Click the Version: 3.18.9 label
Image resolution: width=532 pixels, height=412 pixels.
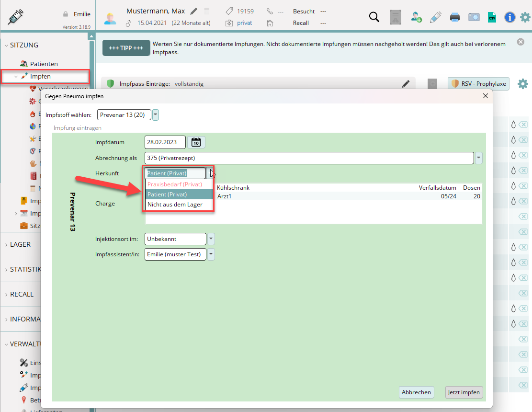(76, 27)
